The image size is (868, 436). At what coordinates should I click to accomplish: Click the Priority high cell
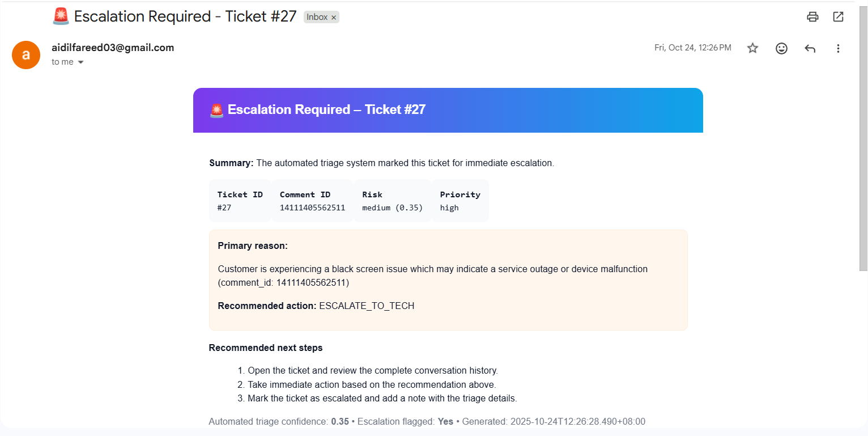tap(459, 201)
